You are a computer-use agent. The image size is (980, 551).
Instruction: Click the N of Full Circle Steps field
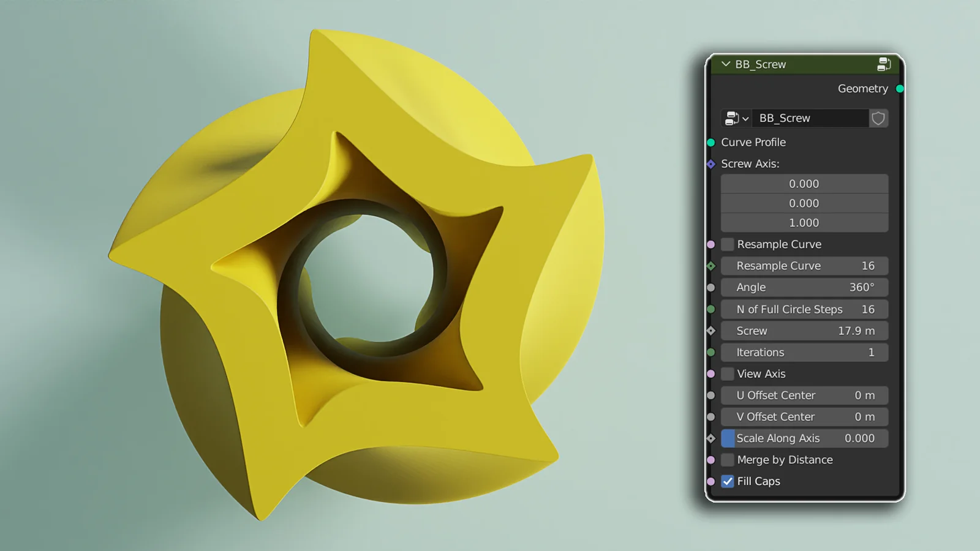[x=805, y=310]
